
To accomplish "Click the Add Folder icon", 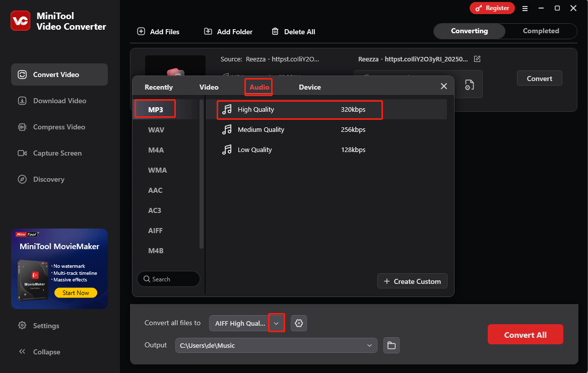I will (x=208, y=31).
